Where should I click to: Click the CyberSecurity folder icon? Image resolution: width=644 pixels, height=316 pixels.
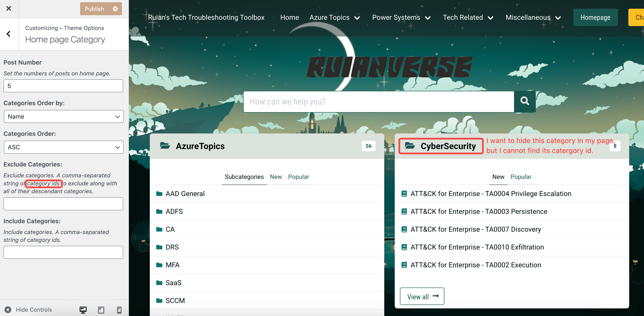click(x=410, y=146)
